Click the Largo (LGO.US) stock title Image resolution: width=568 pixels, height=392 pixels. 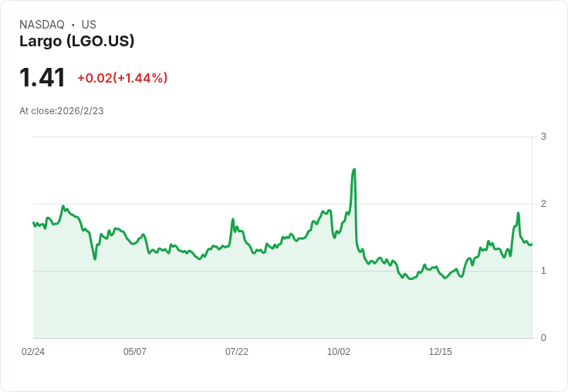tap(77, 41)
